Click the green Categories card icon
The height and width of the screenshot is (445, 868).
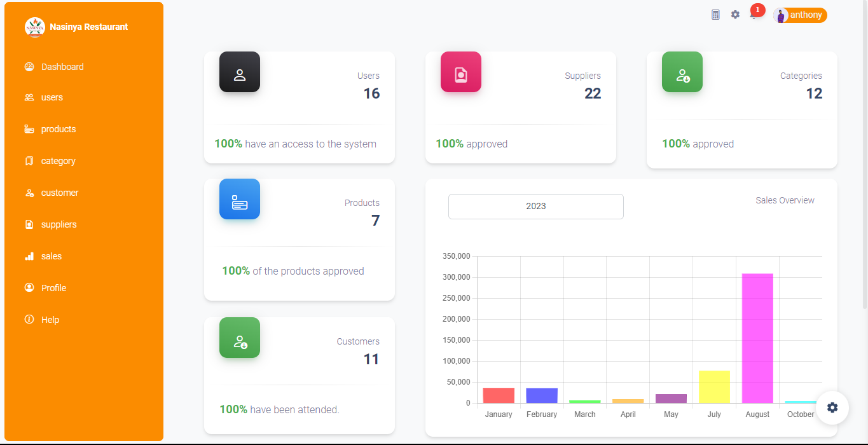tap(682, 72)
